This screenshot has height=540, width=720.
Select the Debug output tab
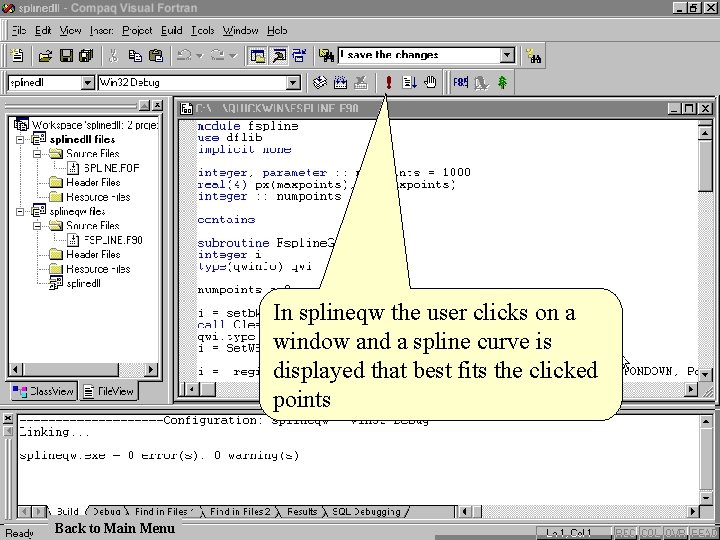(107, 512)
